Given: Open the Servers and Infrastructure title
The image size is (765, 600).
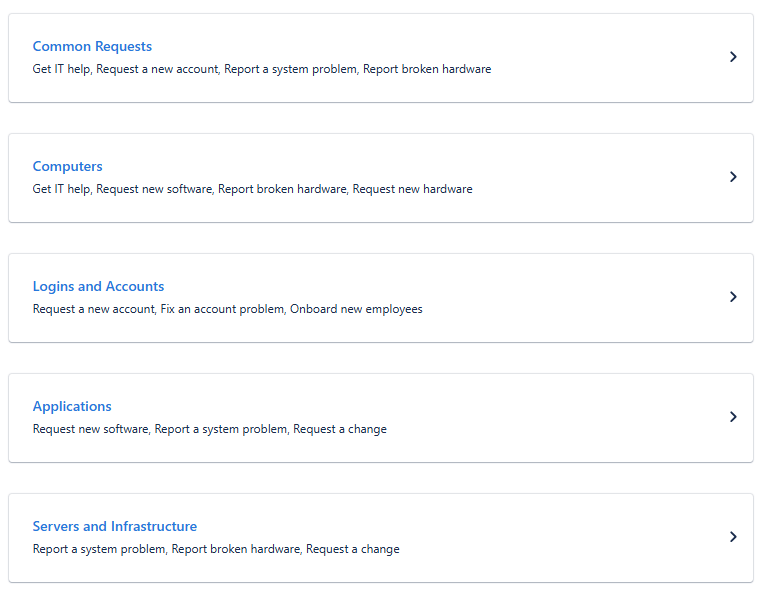Looking at the screenshot, I should (x=114, y=526).
